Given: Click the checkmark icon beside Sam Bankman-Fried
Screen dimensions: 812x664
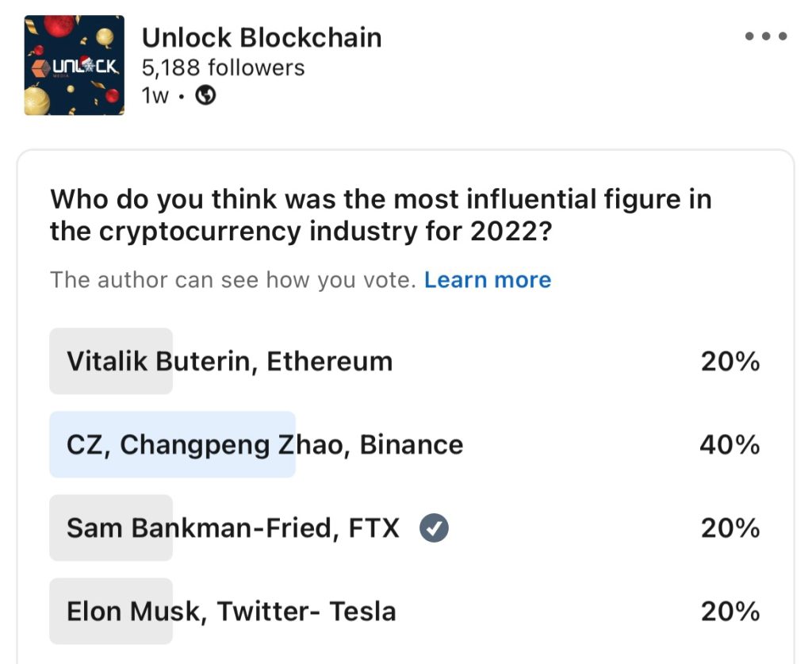Looking at the screenshot, I should pyautogui.click(x=434, y=528).
